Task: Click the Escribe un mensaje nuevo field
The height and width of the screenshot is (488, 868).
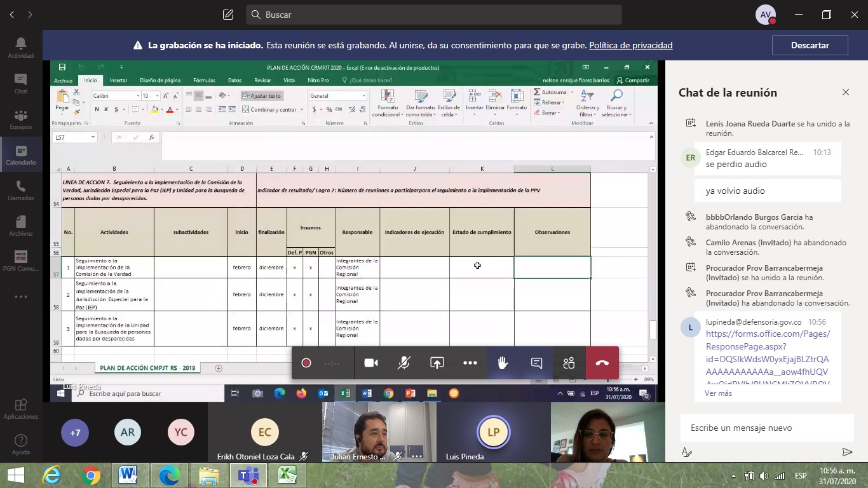Action: [759, 428]
